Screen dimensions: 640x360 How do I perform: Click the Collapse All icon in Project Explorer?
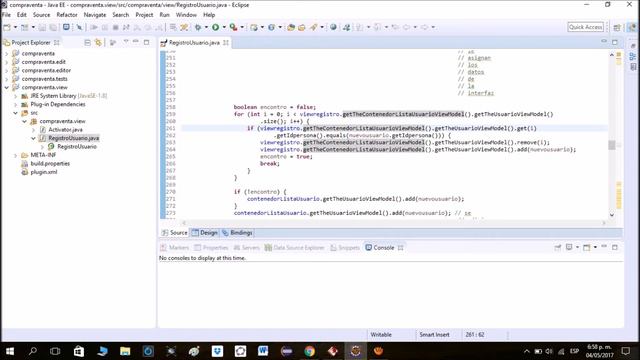87,42
